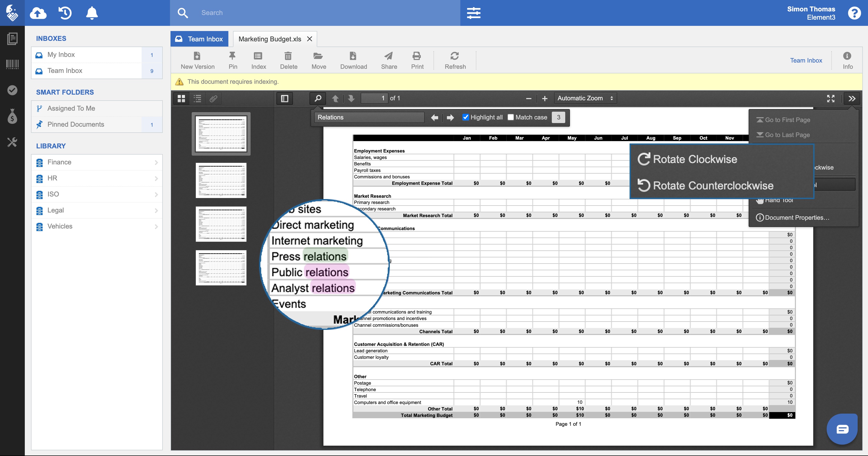Show attachments paperclip view
Viewport: 868px width, 456px height.
point(214,98)
